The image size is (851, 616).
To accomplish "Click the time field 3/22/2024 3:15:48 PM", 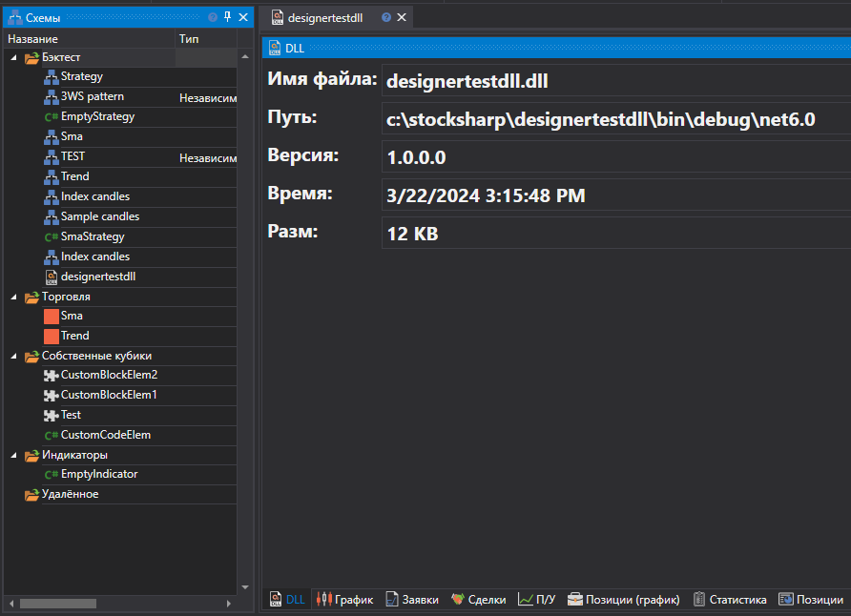I will 616,195.
